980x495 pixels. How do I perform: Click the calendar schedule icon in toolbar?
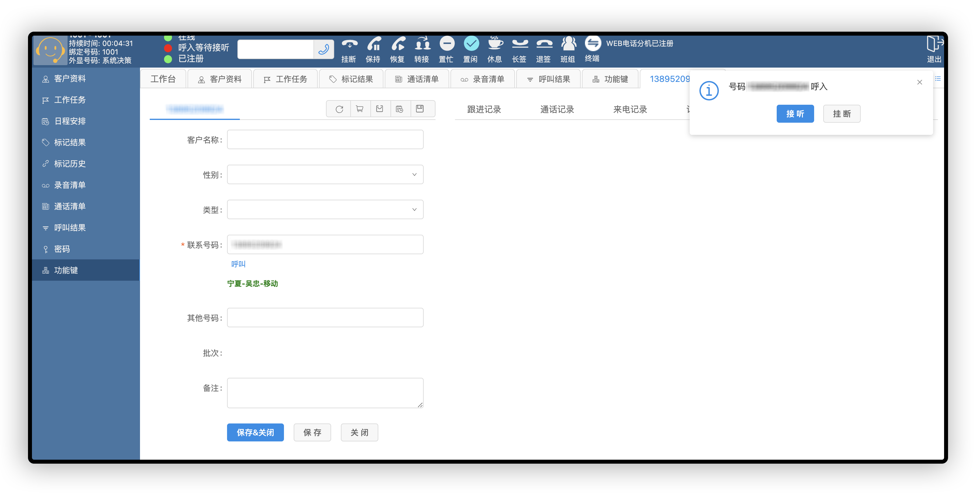click(x=399, y=110)
